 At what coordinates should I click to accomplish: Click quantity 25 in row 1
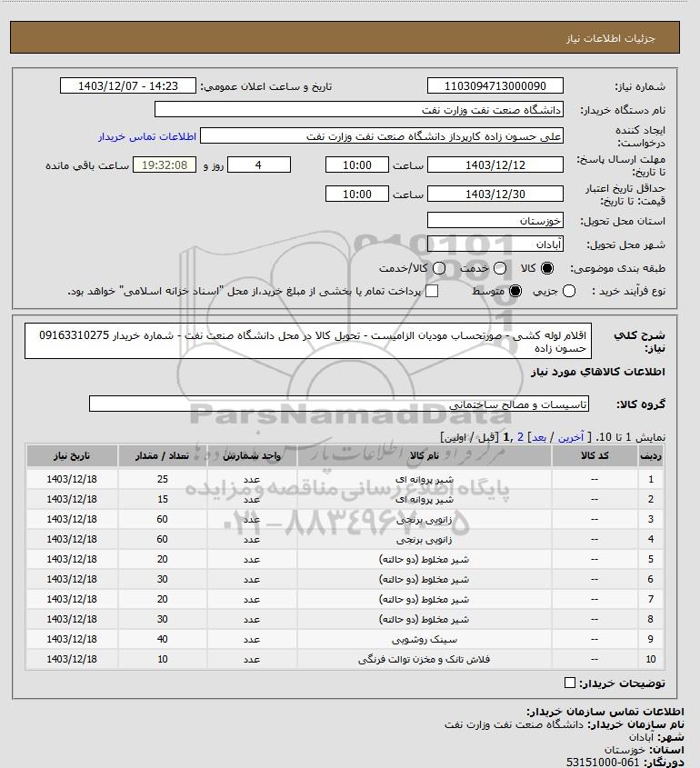(x=162, y=480)
